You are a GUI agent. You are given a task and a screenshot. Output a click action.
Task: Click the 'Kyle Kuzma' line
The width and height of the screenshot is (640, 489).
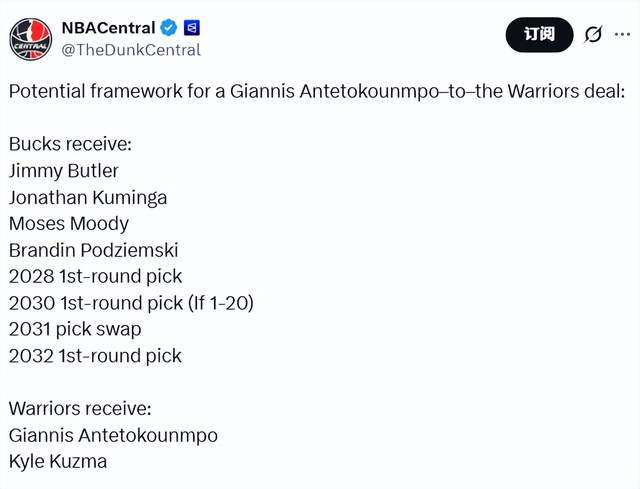pyautogui.click(x=58, y=461)
